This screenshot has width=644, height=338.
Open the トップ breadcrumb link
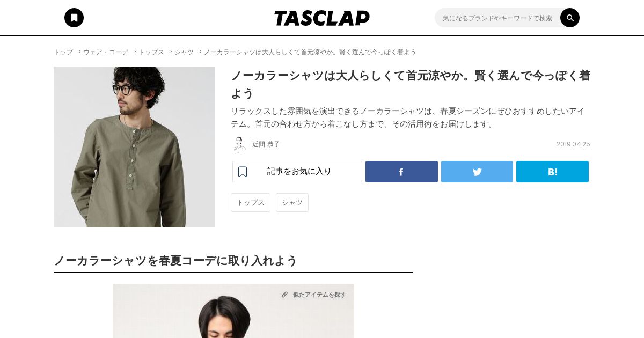tap(63, 52)
